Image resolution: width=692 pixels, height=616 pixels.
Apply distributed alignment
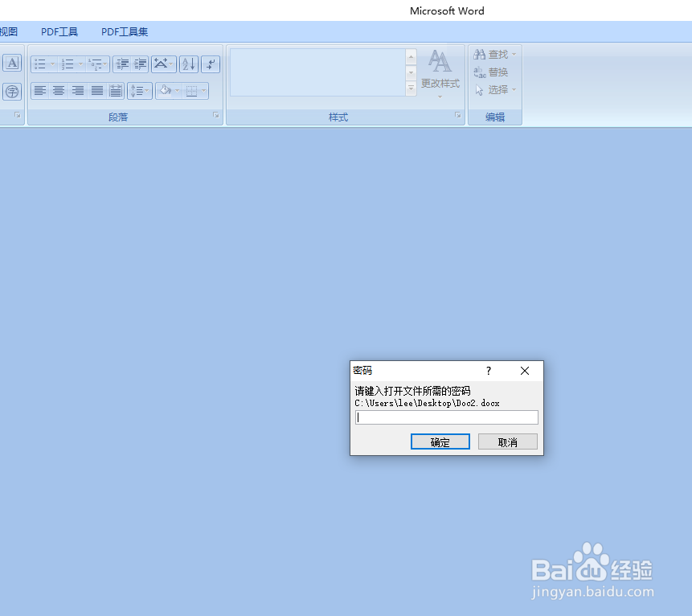(116, 91)
